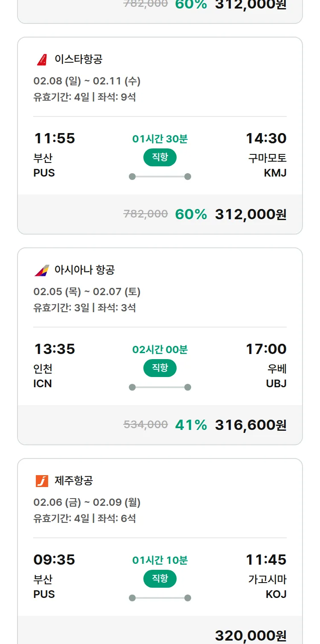Tap the 직항 badge on Busan–Kagoshima flight
This screenshot has height=644, width=320.
pos(160,579)
